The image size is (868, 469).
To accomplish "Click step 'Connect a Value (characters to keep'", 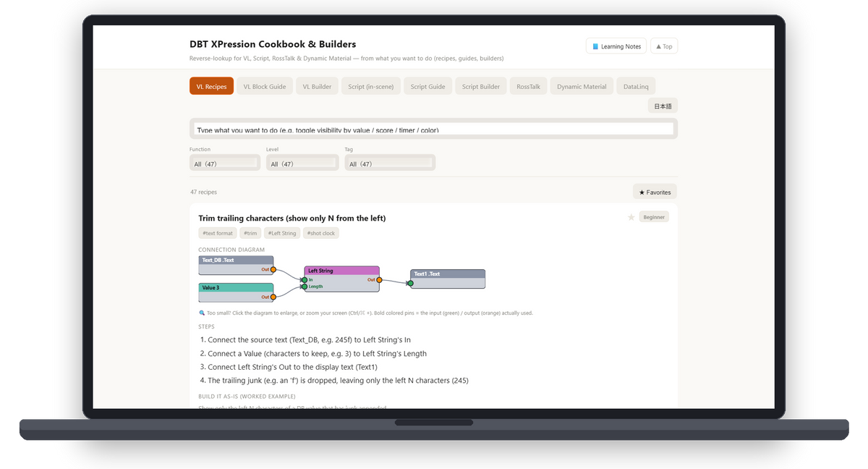I will point(317,353).
